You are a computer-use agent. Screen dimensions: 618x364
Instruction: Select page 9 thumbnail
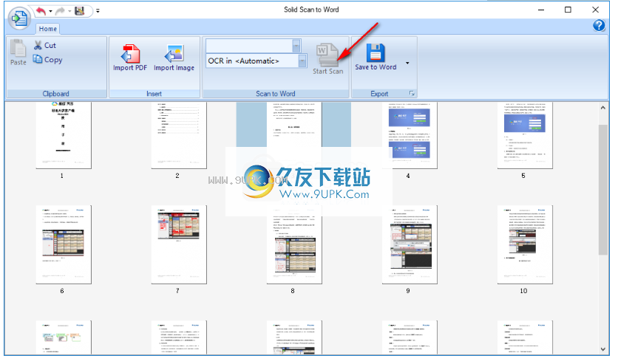(x=410, y=244)
